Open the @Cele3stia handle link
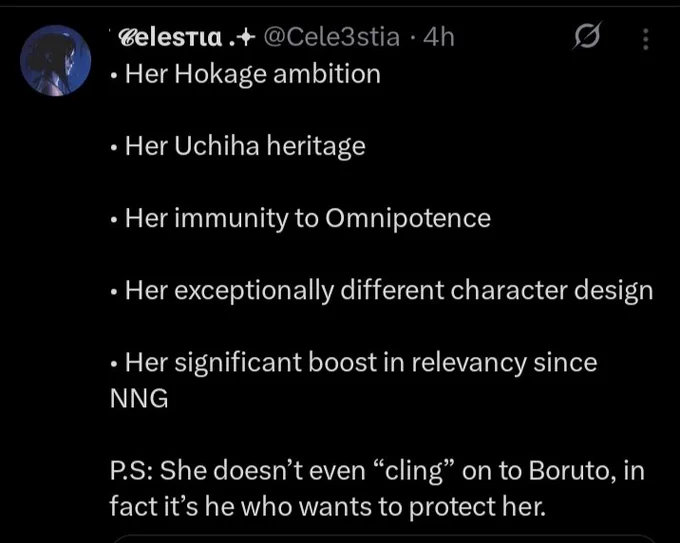 click(331, 37)
